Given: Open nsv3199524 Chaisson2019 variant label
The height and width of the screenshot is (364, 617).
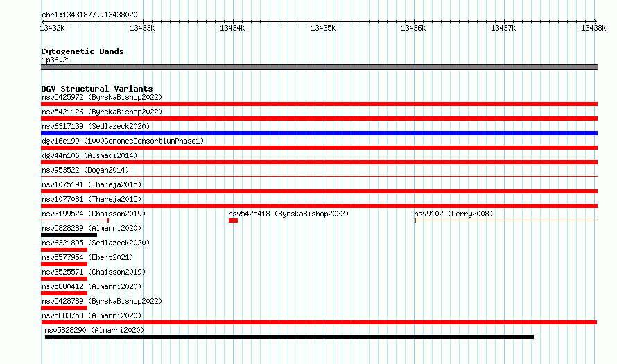Looking at the screenshot, I should coord(94,214).
